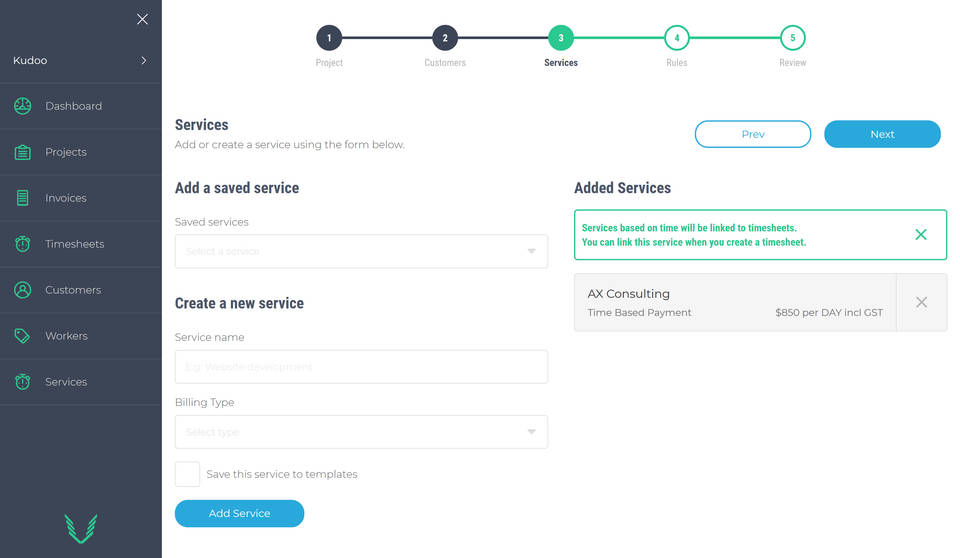Click the Timesheets stopwatch icon
This screenshot has width=960, height=558.
pyautogui.click(x=23, y=244)
